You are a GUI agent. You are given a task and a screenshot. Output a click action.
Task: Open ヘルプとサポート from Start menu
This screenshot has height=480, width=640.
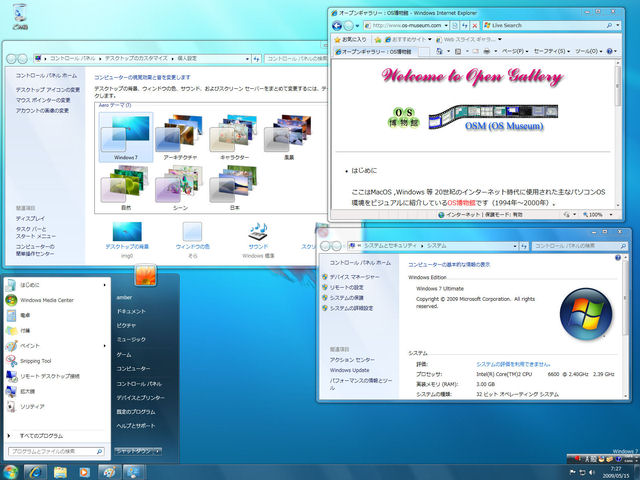point(136,426)
